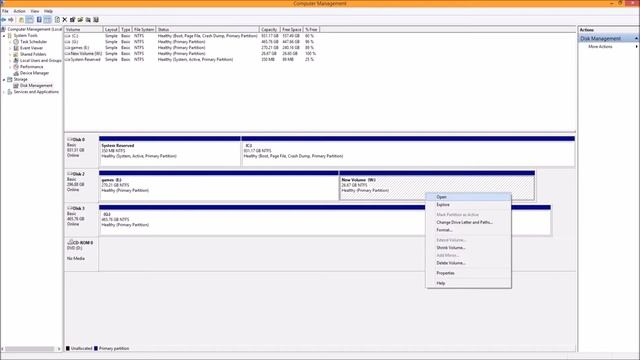Collapse the Storage tree node
Image resolution: width=640 pixels, height=360 pixels.
coord(4,79)
